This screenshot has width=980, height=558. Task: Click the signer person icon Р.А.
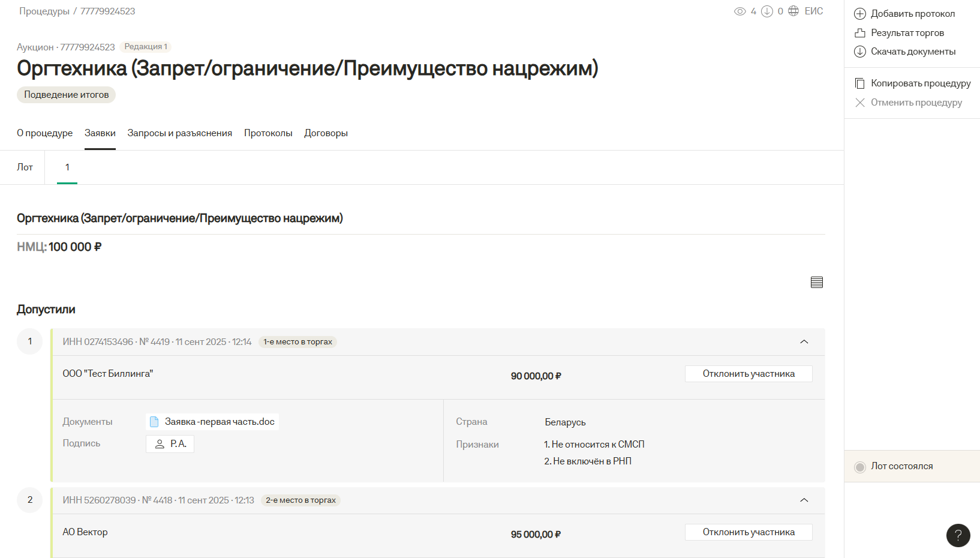pos(160,444)
